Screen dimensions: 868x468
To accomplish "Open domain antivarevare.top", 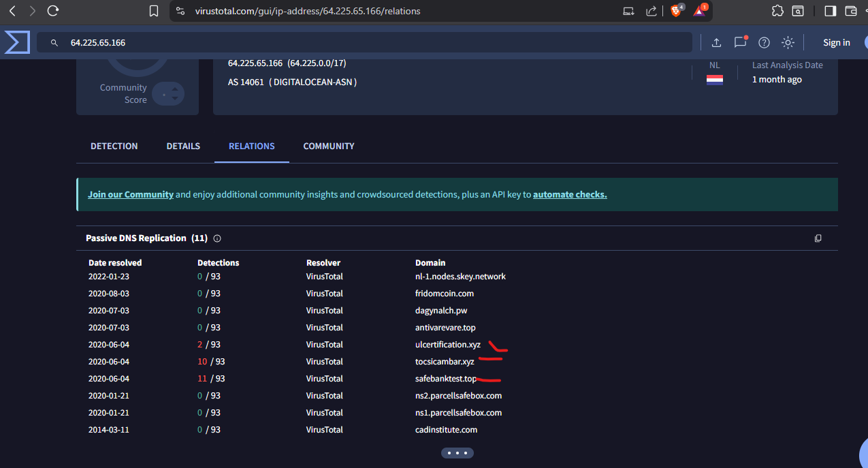I will 445,328.
